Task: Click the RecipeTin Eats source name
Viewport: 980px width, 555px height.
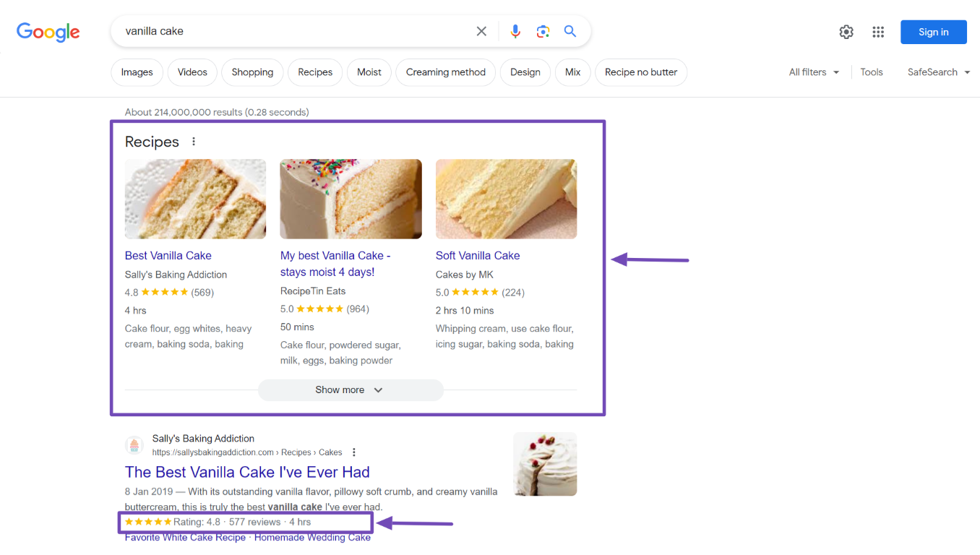Action: coord(313,291)
